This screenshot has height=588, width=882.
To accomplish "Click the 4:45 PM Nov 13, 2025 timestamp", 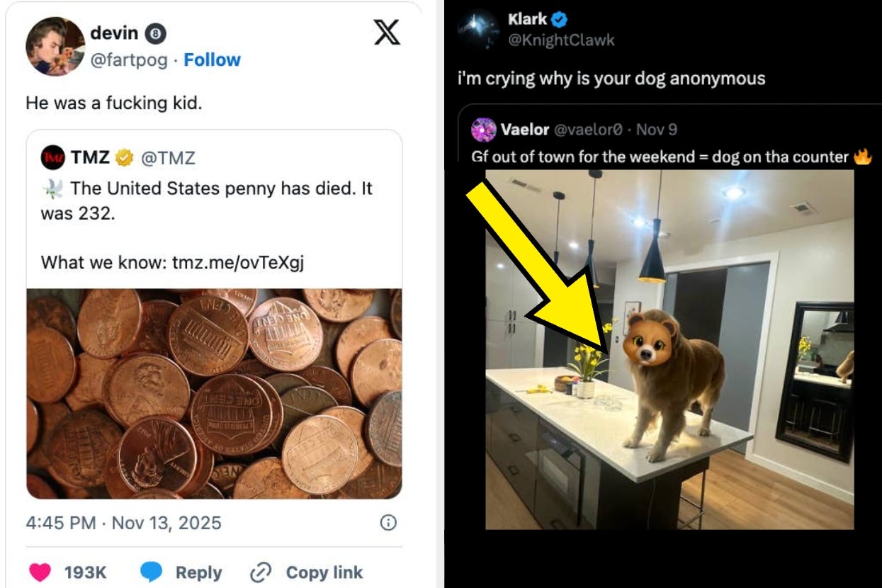I will click(x=123, y=523).
